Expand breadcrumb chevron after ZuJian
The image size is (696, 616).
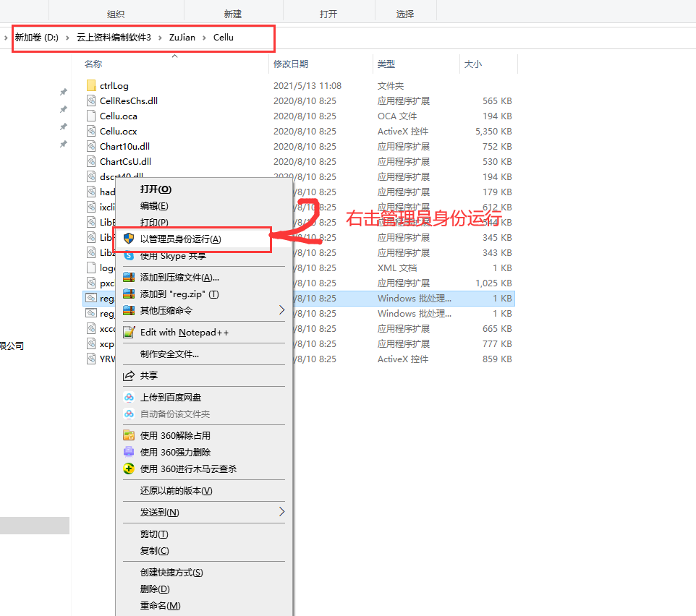click(204, 38)
